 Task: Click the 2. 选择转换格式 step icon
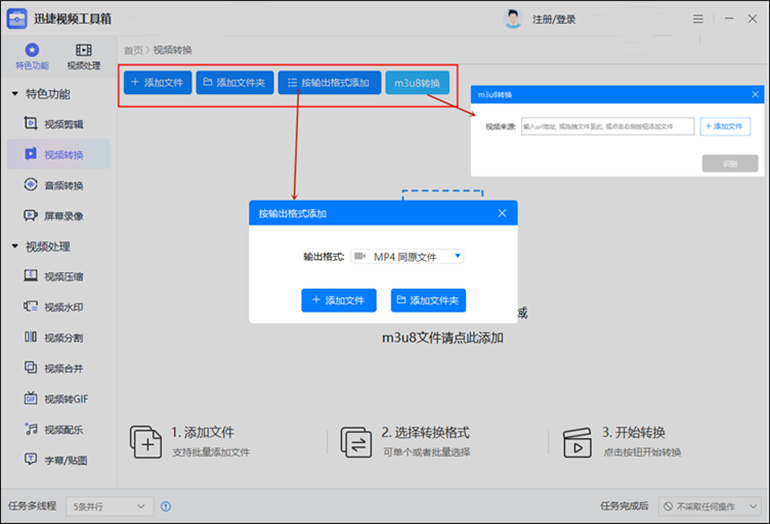tap(356, 442)
